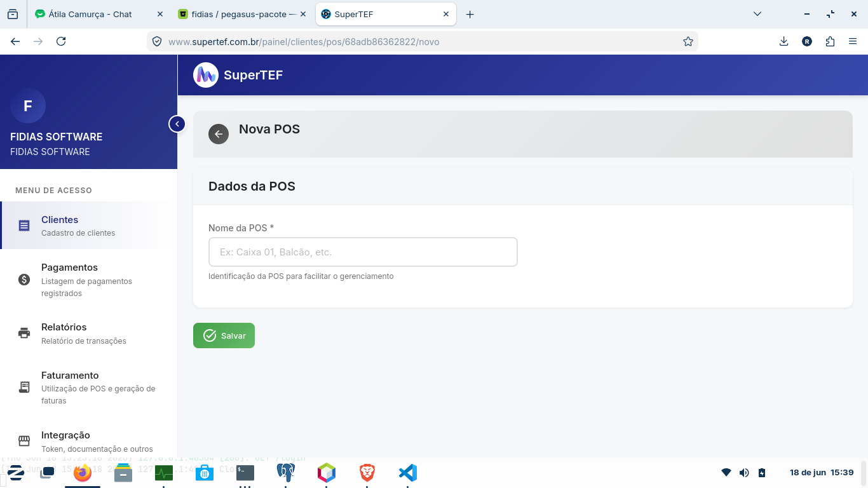Screen dimensions: 868x488
Task: Expand the list all tabs dropdown arrow
Action: (x=757, y=14)
